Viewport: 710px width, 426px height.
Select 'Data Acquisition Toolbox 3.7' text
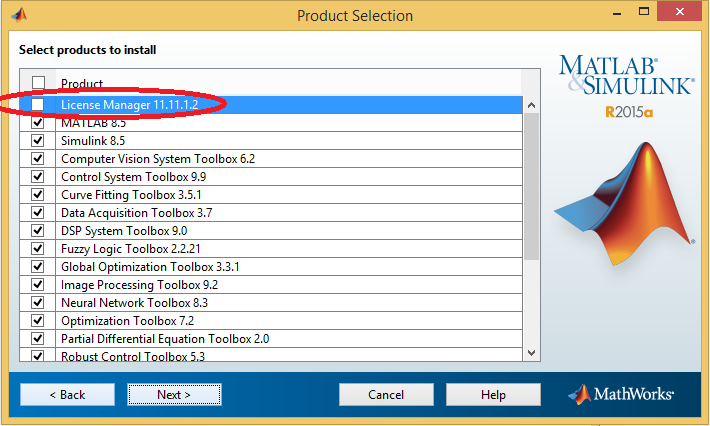[x=136, y=213]
